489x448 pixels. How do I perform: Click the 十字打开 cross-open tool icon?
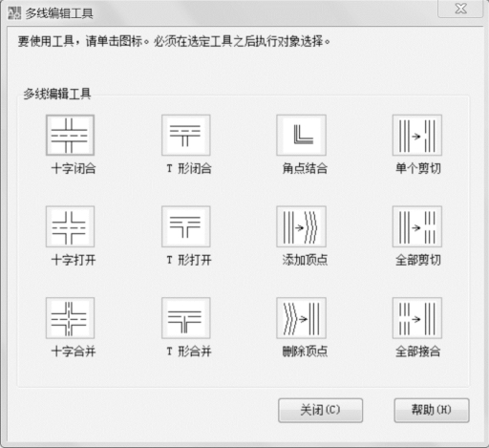[70, 226]
